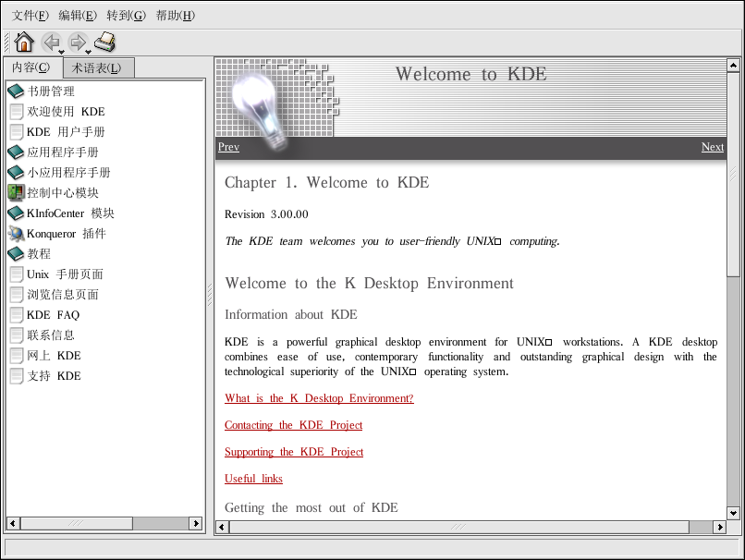Select the control center modules icon
This screenshot has height=560, width=745.
point(16,193)
